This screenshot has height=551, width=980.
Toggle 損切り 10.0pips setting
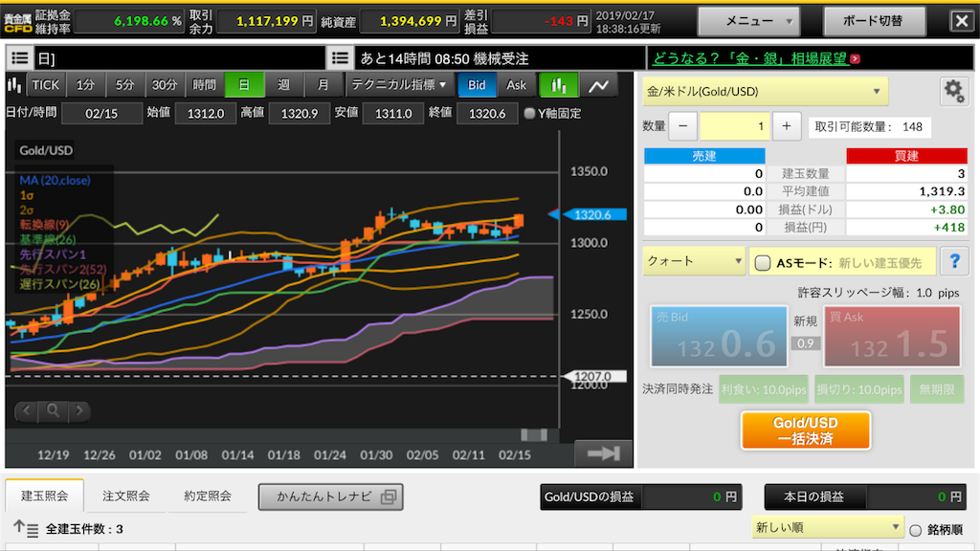pyautogui.click(x=858, y=389)
